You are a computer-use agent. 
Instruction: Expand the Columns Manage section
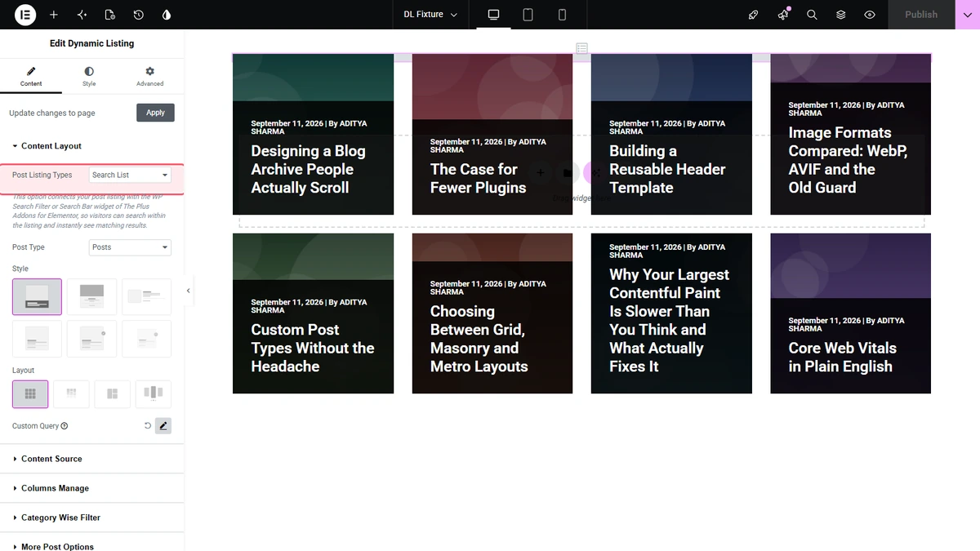92,488
